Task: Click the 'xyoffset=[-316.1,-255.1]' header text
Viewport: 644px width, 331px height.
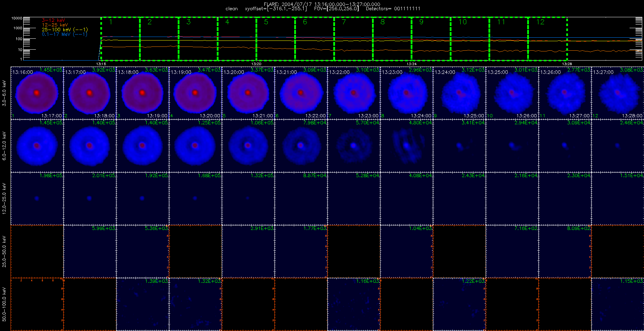Action: 276,9
